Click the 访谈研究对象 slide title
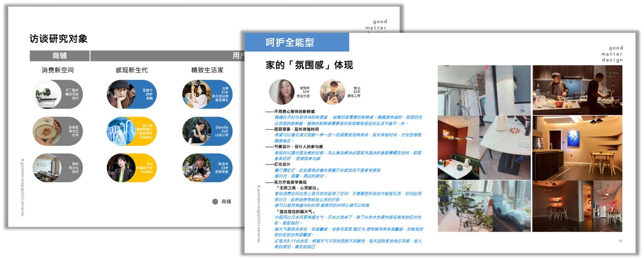Image resolution: width=644 pixels, height=259 pixels. (x=59, y=39)
